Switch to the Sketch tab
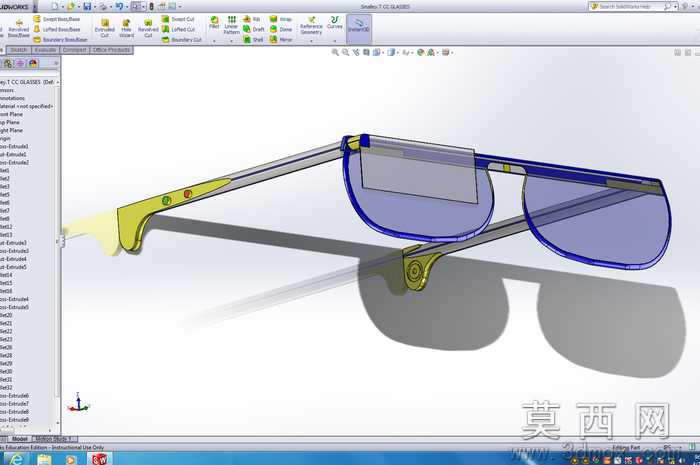Image resolution: width=700 pixels, height=465 pixels. (19, 50)
